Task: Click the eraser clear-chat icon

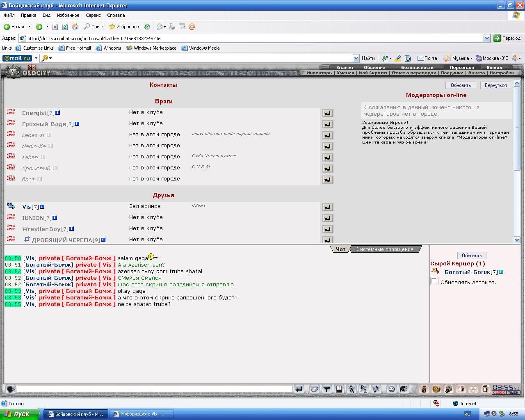Action: click(315, 389)
